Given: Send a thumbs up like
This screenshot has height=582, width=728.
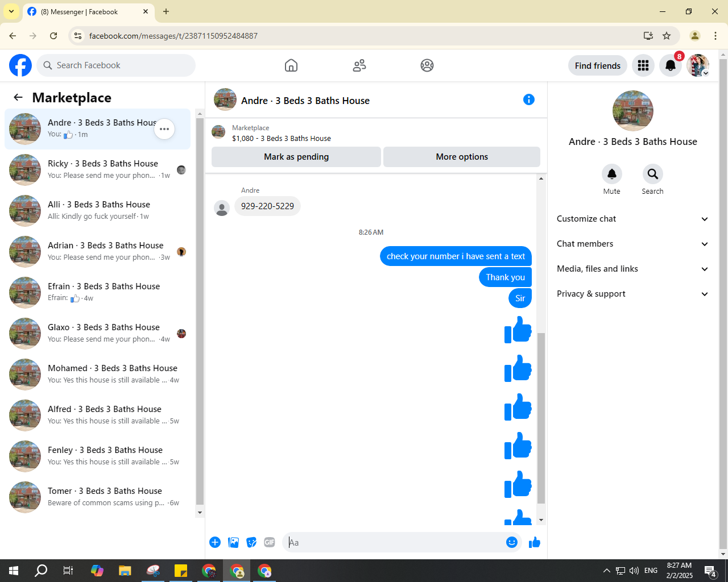Looking at the screenshot, I should (x=535, y=542).
